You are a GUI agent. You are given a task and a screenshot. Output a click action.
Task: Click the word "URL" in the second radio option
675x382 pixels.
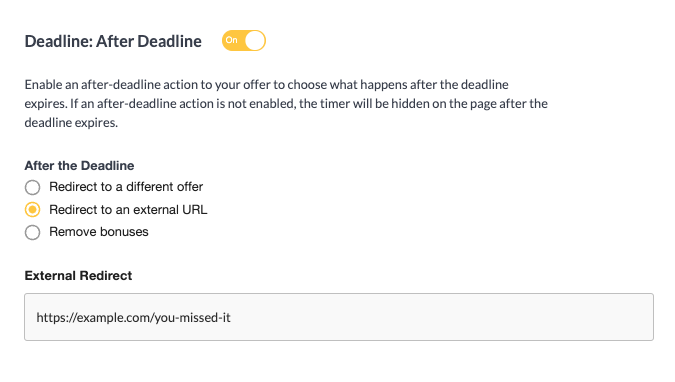(195, 209)
